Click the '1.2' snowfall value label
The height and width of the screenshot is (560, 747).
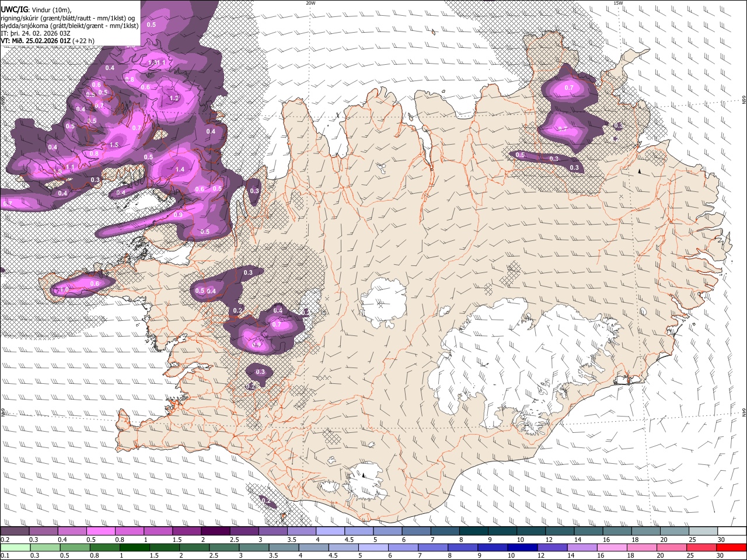(x=174, y=99)
